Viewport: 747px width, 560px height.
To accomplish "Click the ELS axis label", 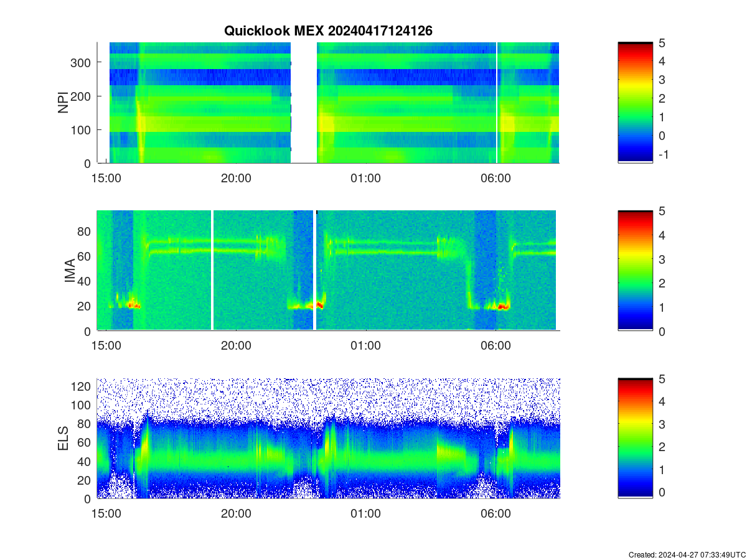I will pos(63,439).
